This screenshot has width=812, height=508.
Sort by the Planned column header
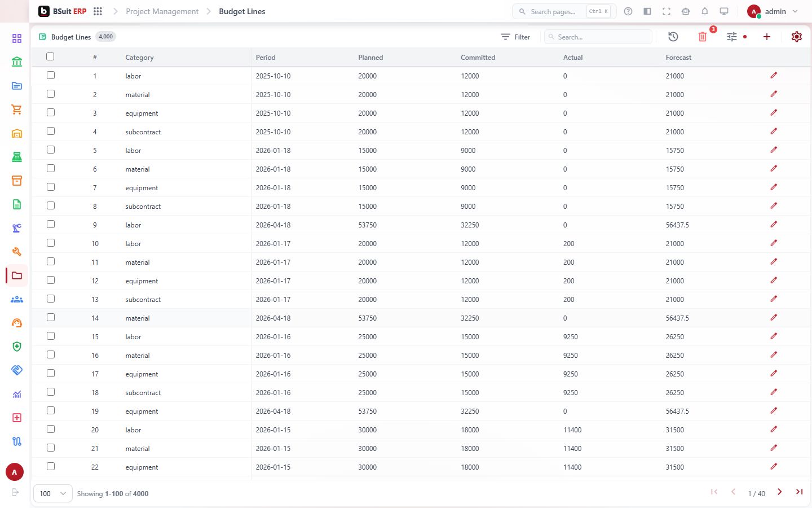click(370, 57)
